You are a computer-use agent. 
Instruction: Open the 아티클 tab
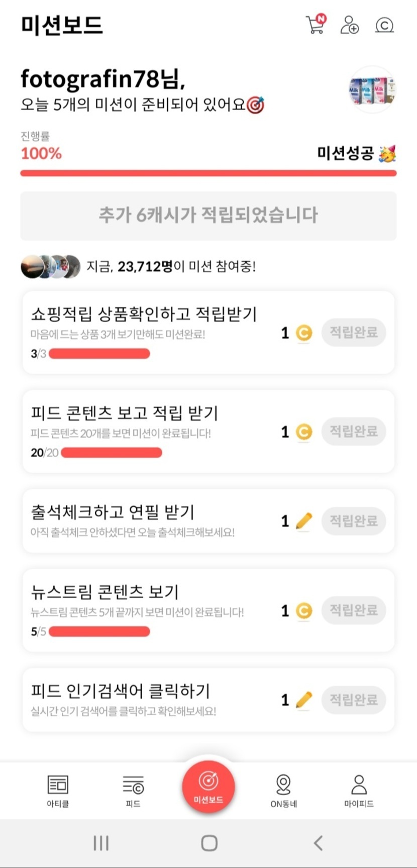click(x=58, y=790)
